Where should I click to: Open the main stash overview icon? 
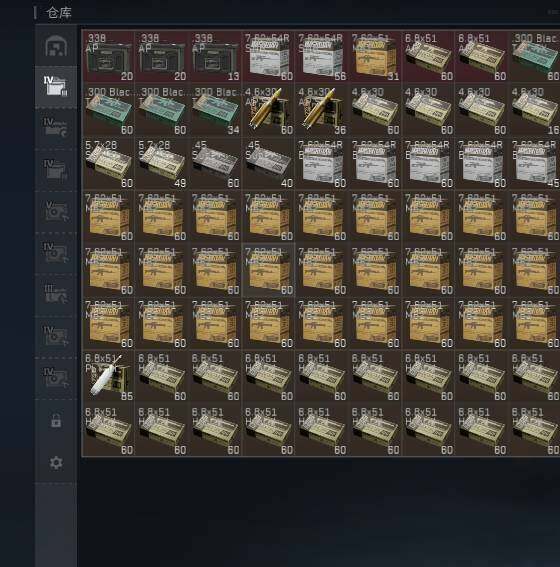[x=56, y=46]
